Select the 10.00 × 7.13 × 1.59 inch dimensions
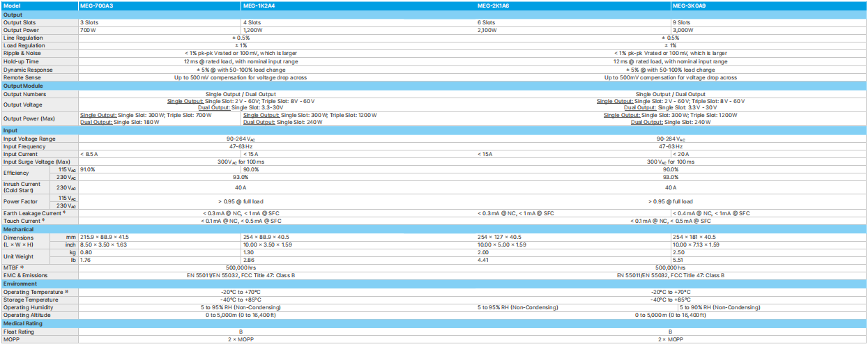Screen dimensions: 868x349 click(705, 245)
